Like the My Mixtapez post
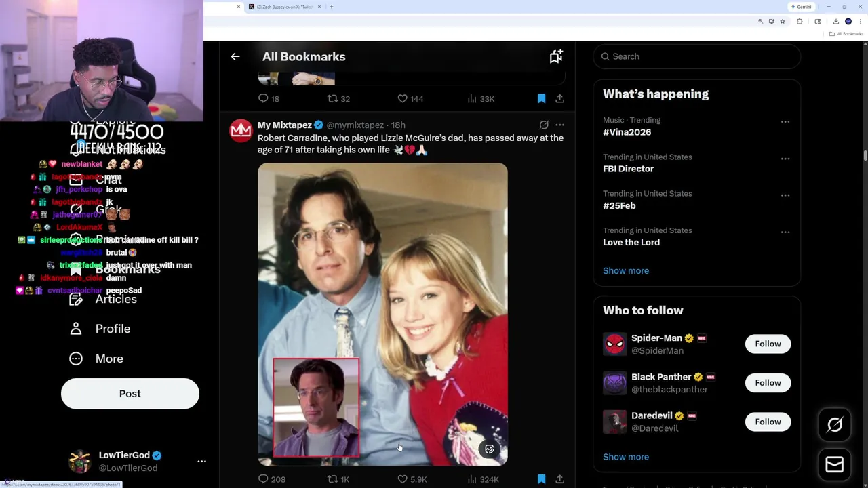868x488 pixels. point(412,479)
